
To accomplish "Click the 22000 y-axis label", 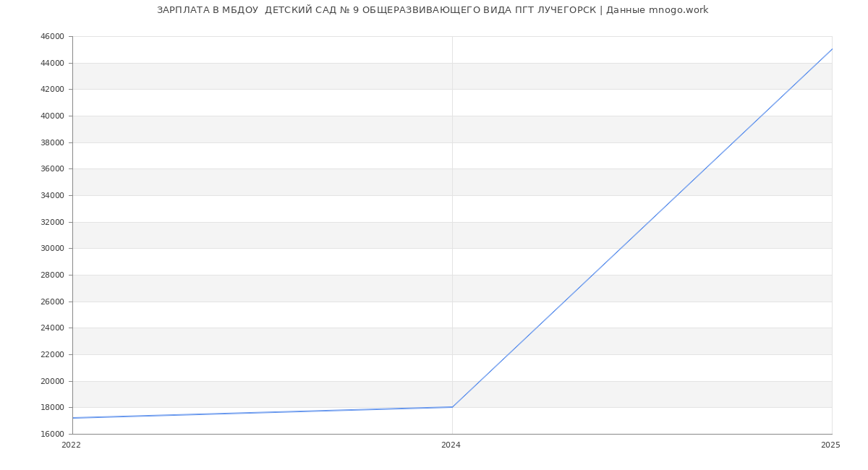I will (x=52, y=354).
